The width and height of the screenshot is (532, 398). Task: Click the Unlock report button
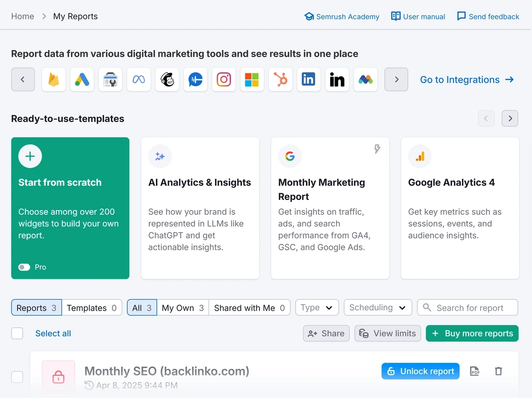tap(420, 371)
